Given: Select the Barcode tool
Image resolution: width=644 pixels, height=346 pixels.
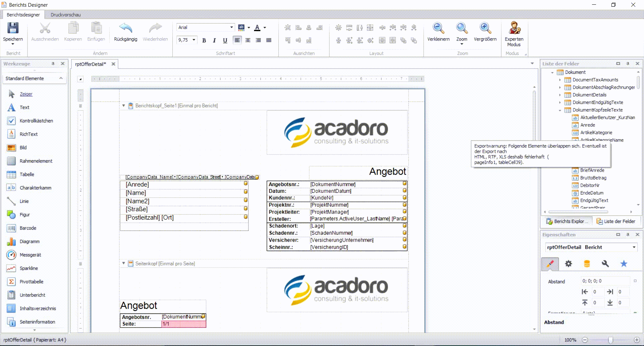Looking at the screenshot, I should tap(28, 228).
